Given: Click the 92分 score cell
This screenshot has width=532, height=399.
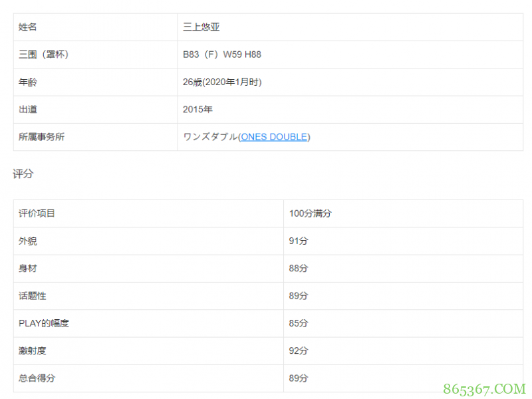Looking at the screenshot, I should [299, 350].
